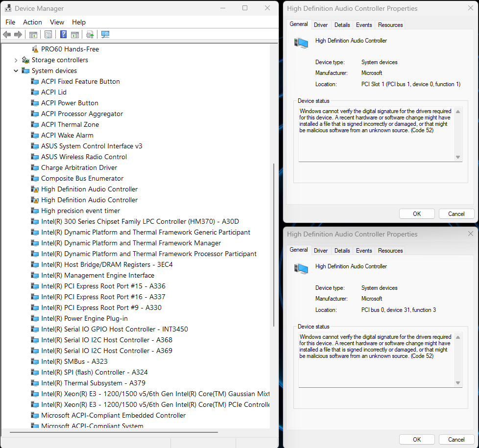The width and height of the screenshot is (479, 448).
Task: Toggle the Show/Hide Console Tree toolbar icon
Action: click(33, 34)
